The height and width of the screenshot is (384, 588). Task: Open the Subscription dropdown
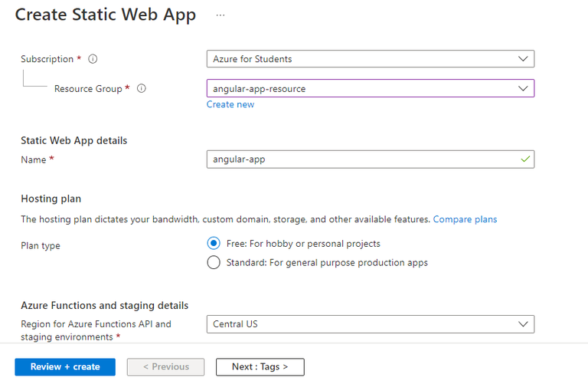pyautogui.click(x=370, y=59)
